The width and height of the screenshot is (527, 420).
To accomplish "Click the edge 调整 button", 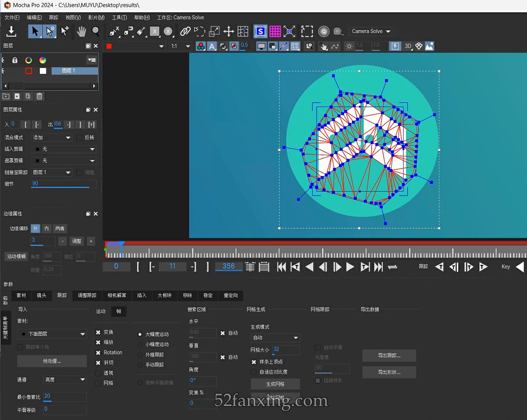I will [77, 241].
